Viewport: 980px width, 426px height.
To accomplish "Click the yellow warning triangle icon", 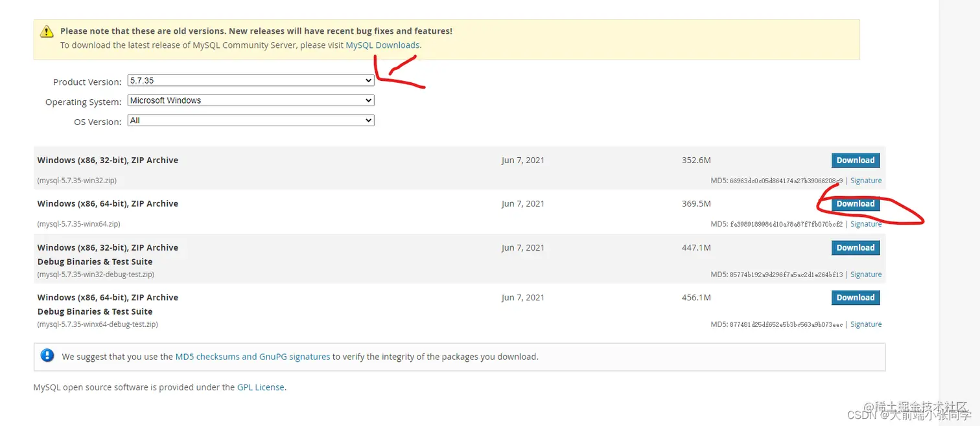I will click(47, 32).
